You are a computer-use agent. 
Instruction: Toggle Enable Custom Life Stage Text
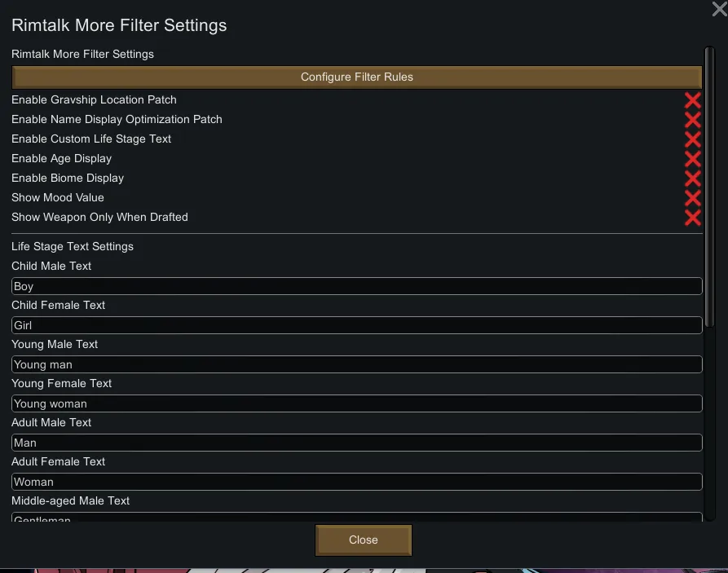[x=692, y=139]
